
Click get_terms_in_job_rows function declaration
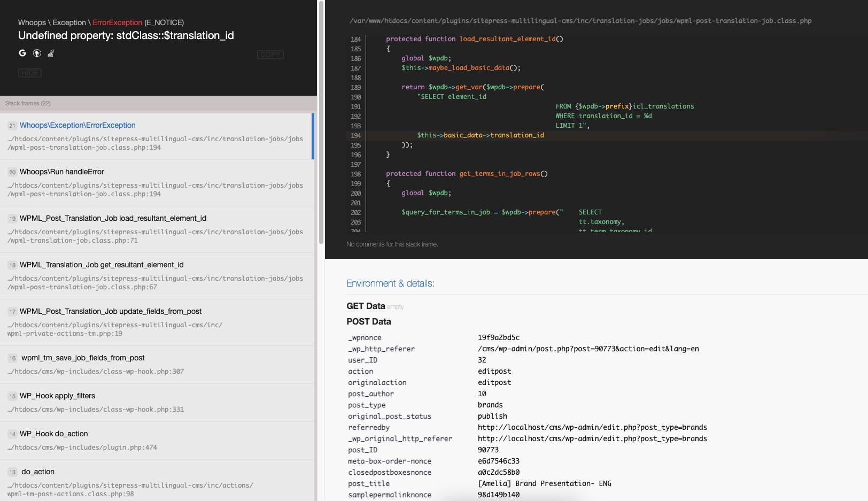467,174
